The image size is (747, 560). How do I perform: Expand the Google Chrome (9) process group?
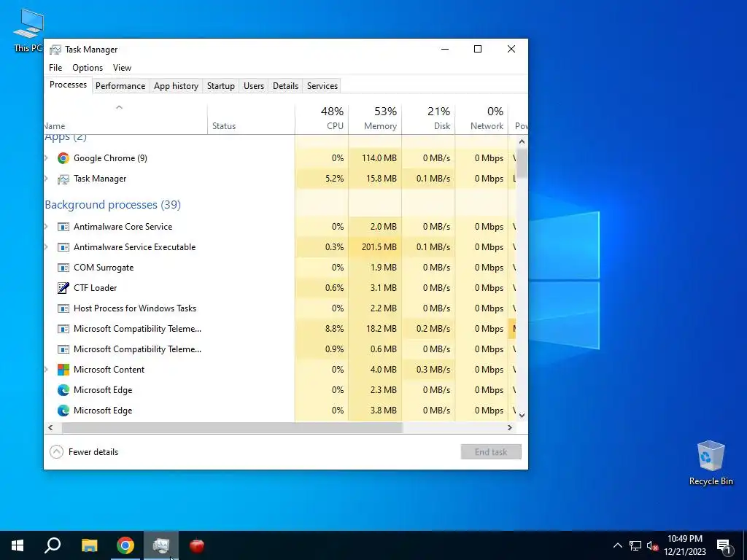46,158
